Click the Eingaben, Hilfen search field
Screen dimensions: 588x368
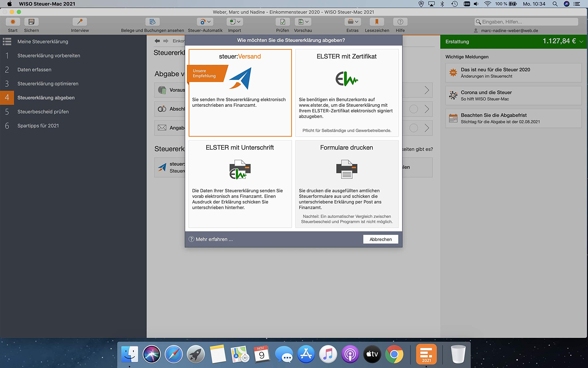point(526,22)
